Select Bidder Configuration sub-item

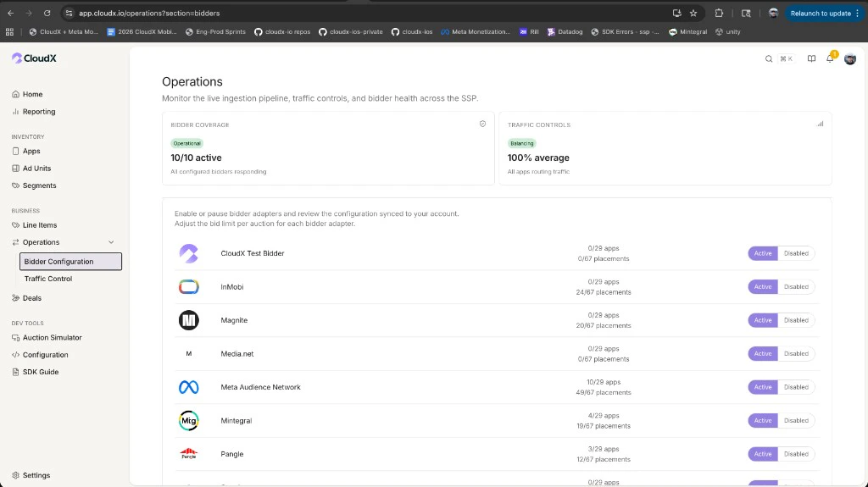point(71,261)
